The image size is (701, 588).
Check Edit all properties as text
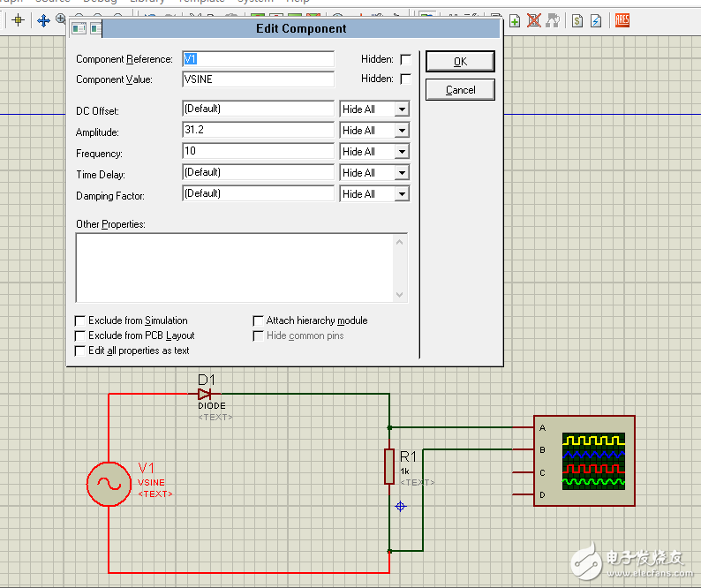(81, 351)
